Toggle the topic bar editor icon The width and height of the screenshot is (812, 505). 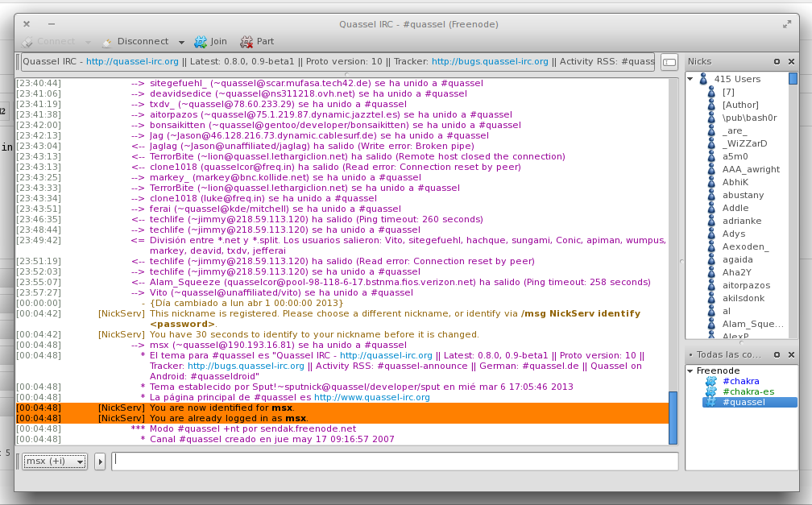pyautogui.click(x=669, y=62)
